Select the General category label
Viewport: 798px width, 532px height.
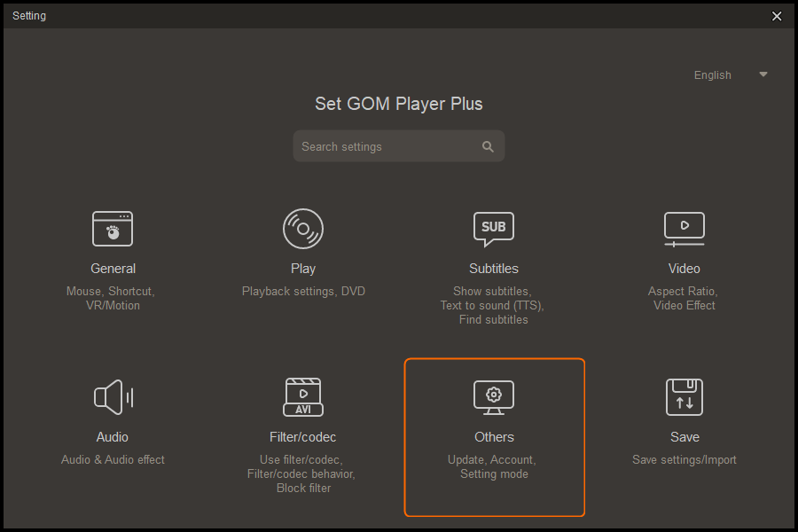click(113, 269)
